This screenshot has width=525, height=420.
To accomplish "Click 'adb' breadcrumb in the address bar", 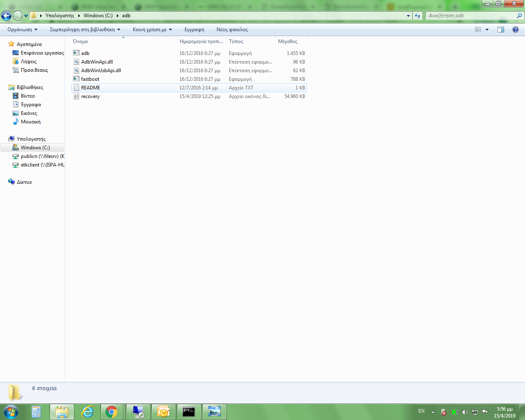I will click(x=126, y=16).
